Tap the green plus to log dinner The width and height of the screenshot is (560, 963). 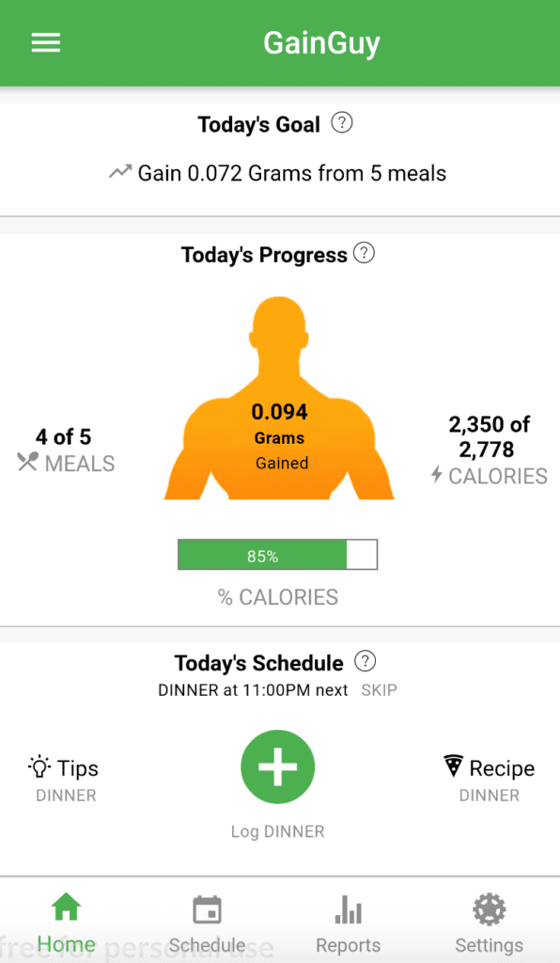[x=277, y=766]
